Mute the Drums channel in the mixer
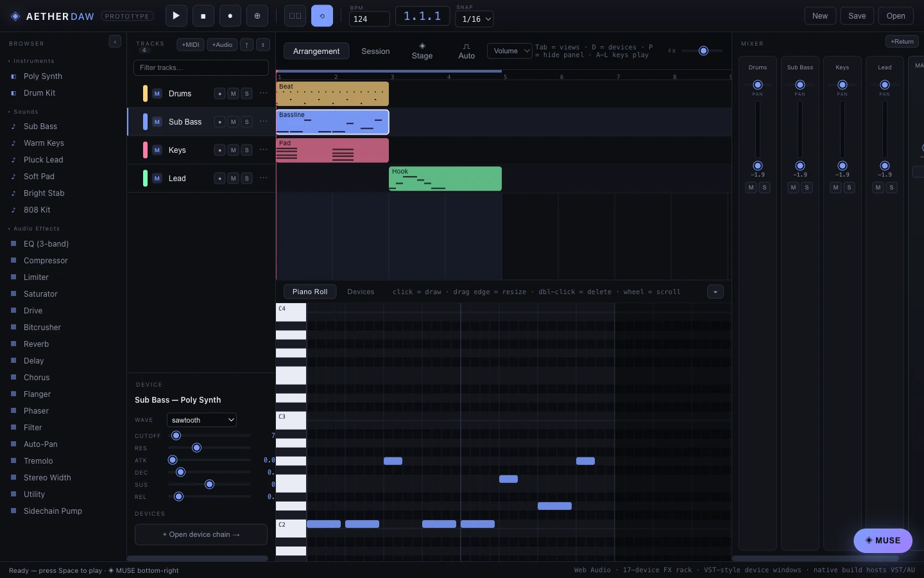The width and height of the screenshot is (924, 578). tap(751, 188)
